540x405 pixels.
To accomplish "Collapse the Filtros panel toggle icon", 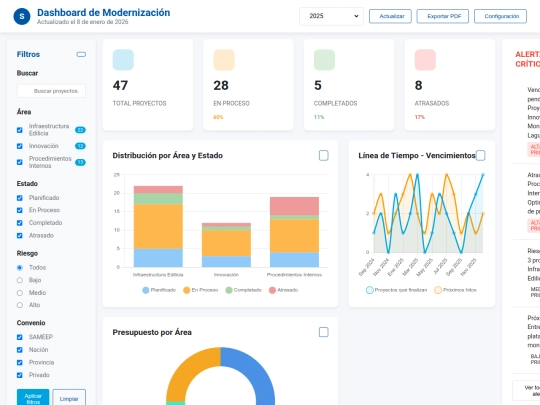I will (x=81, y=54).
